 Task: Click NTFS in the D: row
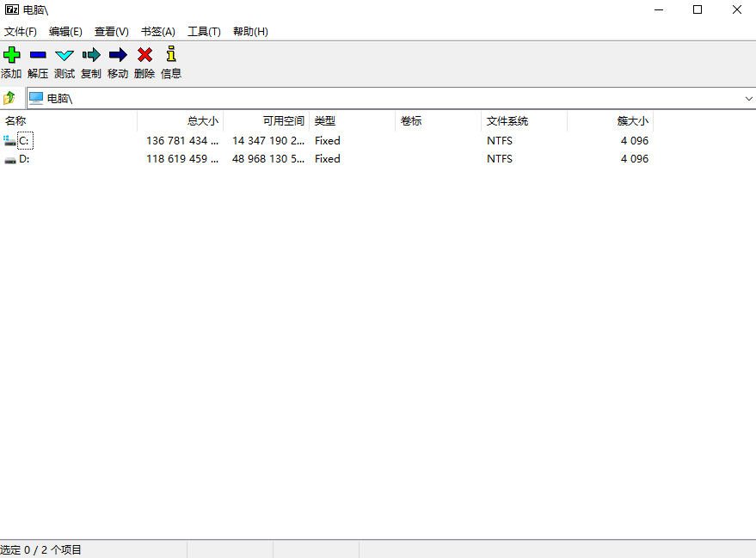tap(500, 159)
